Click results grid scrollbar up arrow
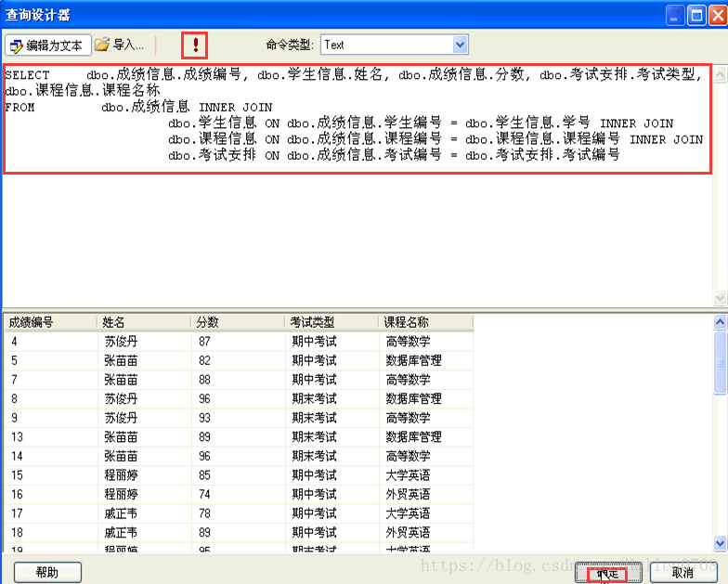This screenshot has height=584, width=728. click(720, 321)
